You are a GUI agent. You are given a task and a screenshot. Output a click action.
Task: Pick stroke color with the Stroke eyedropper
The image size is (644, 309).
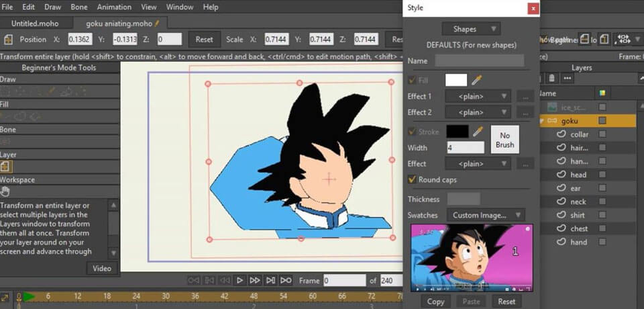click(477, 132)
